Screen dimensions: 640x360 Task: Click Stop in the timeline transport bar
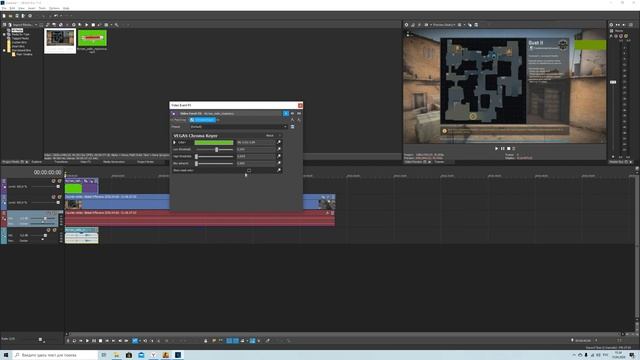[100, 340]
